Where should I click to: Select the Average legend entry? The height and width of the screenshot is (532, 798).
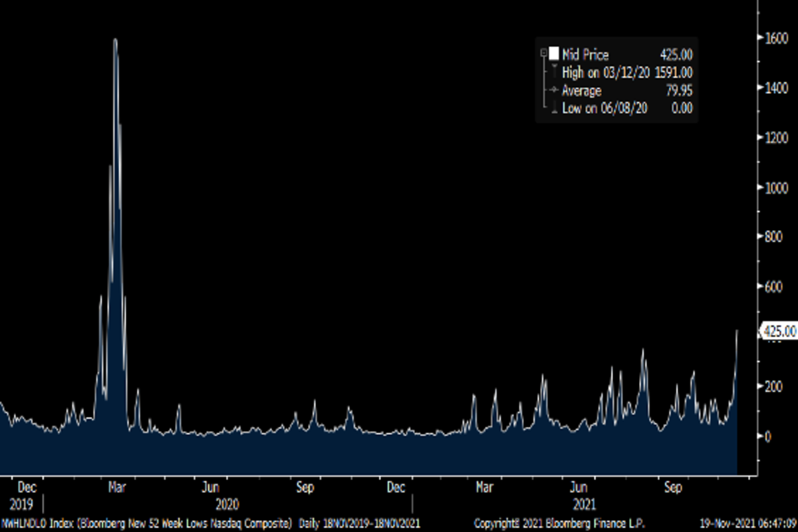(x=581, y=91)
